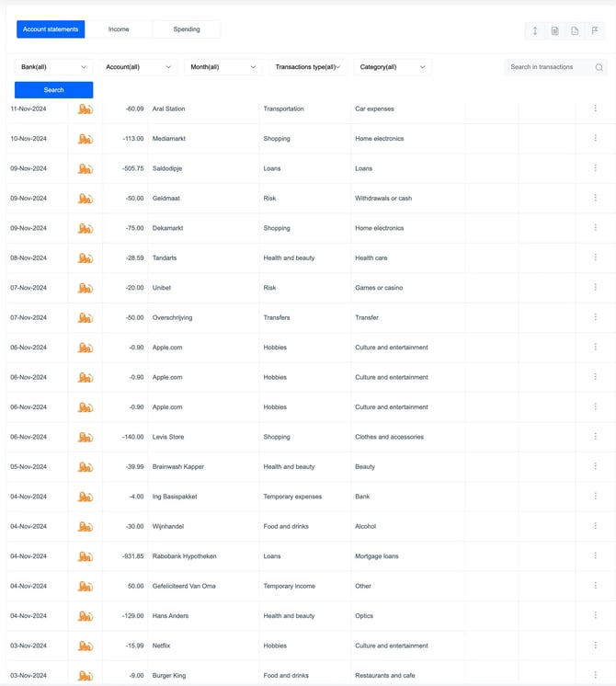The height and width of the screenshot is (686, 616).
Task: Switch to the Spending tab
Action: 187,29
